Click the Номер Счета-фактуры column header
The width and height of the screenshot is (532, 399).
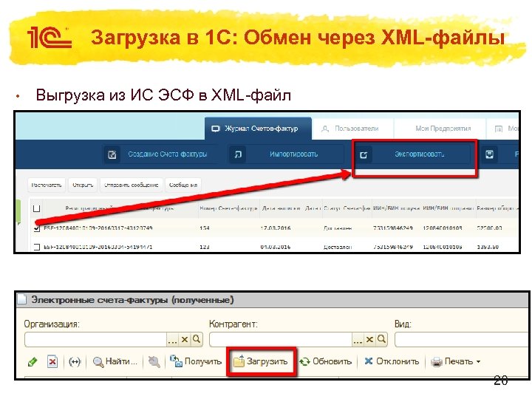click(228, 208)
